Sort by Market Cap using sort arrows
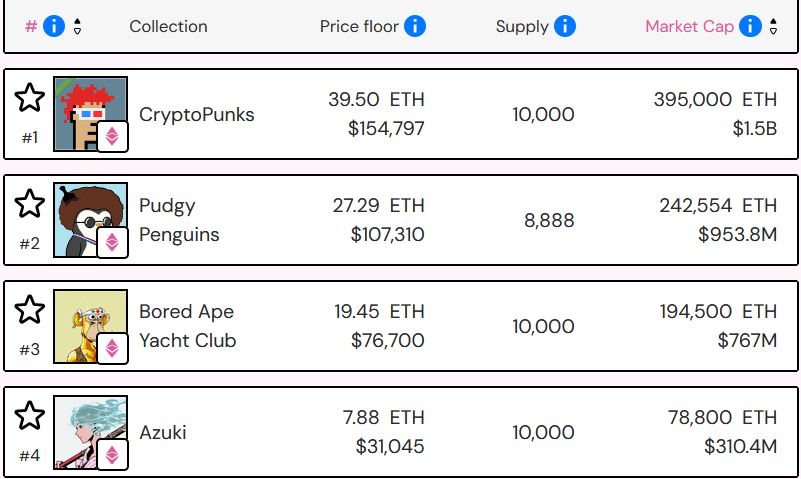801x479 pixels. (x=773, y=26)
